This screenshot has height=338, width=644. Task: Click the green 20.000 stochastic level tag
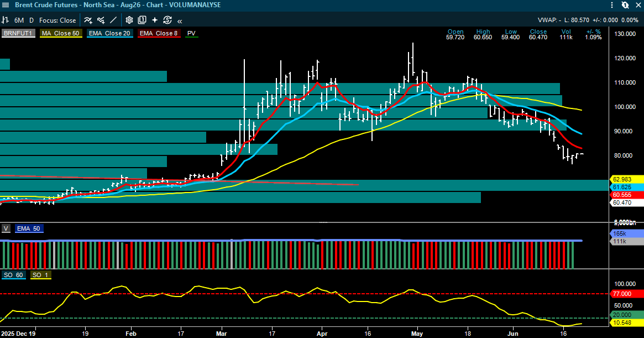pyautogui.click(x=627, y=315)
